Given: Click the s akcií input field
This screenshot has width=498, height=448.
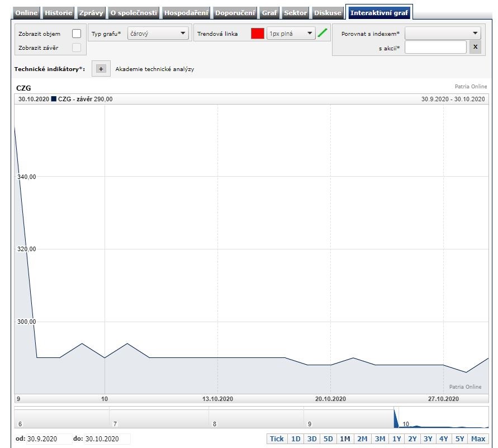Looking at the screenshot, I should point(435,48).
